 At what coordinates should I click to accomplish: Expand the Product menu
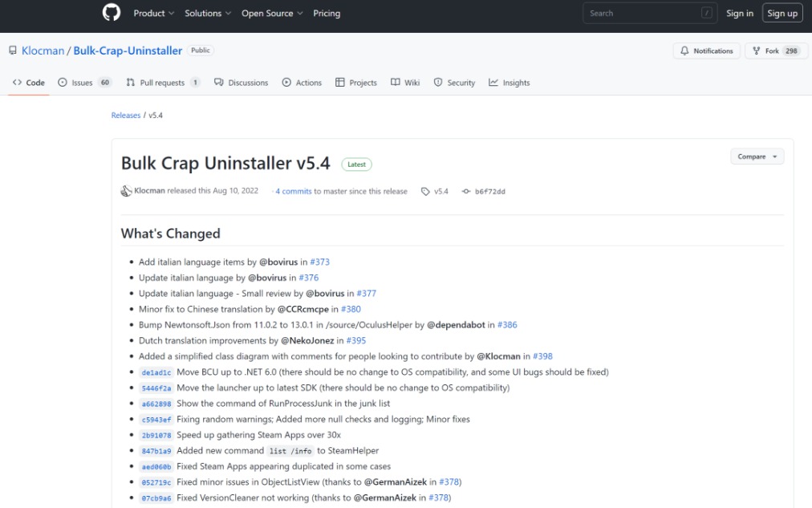click(154, 14)
